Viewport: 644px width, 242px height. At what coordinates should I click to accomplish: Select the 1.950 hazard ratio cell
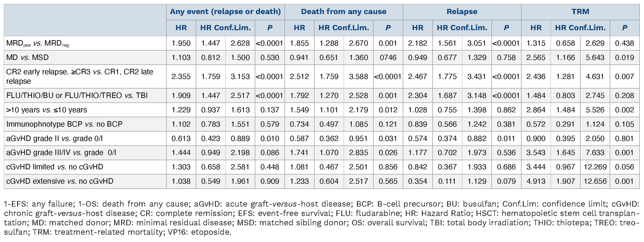click(181, 43)
